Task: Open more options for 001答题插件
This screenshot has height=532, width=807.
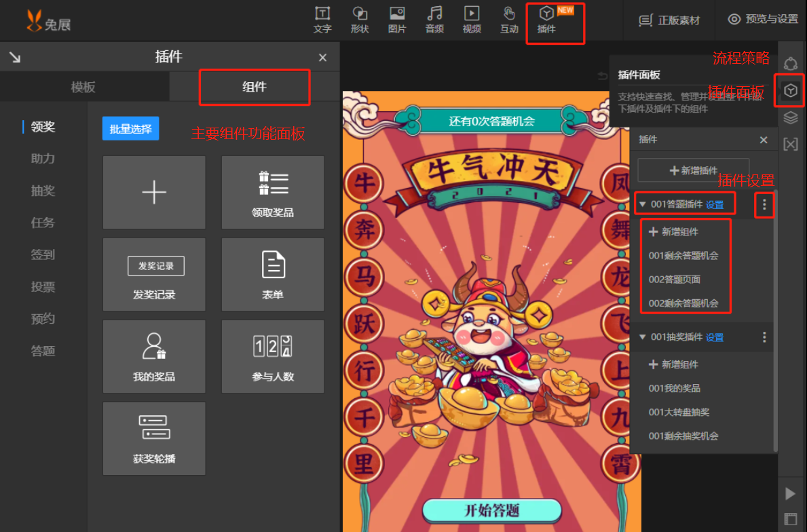Action: pos(764,205)
